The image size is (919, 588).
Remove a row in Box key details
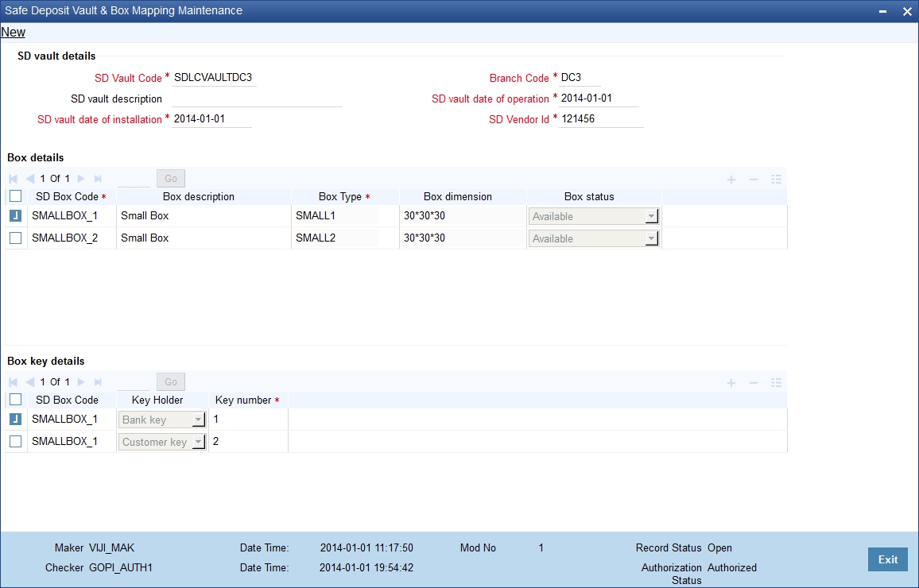pyautogui.click(x=754, y=382)
